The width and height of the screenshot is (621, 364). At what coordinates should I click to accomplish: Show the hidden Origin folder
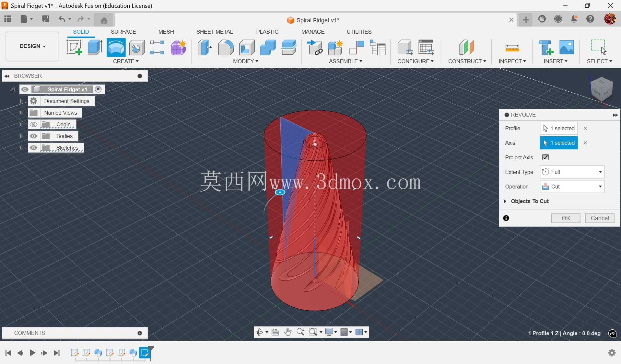(x=34, y=124)
